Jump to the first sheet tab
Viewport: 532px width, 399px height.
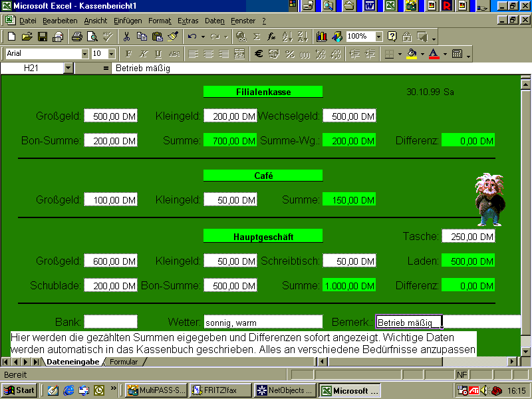click(x=5, y=362)
